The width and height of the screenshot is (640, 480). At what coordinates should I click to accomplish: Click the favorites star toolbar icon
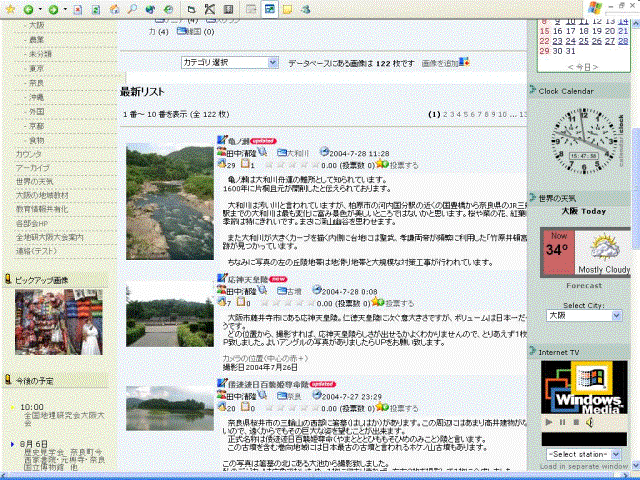click(10, 9)
